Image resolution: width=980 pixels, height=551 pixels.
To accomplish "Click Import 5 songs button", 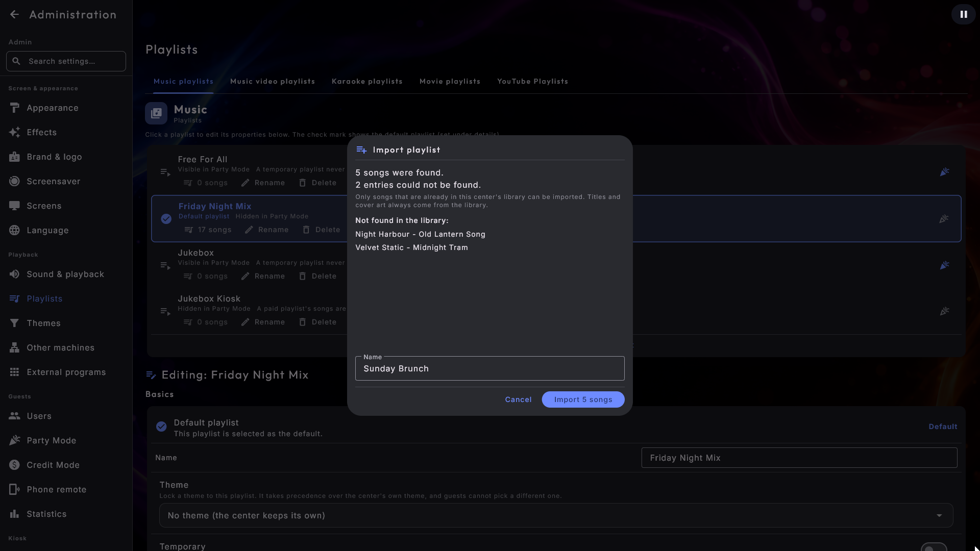I will [583, 399].
